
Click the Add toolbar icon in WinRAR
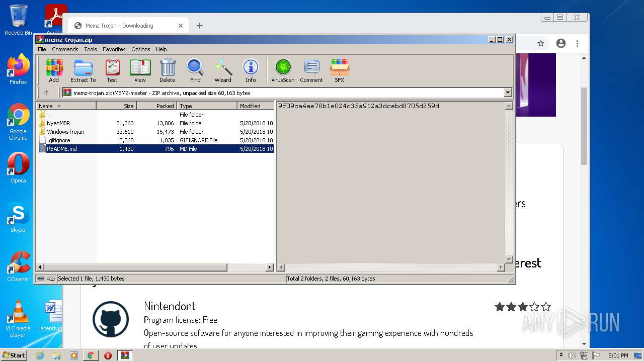[x=54, y=70]
